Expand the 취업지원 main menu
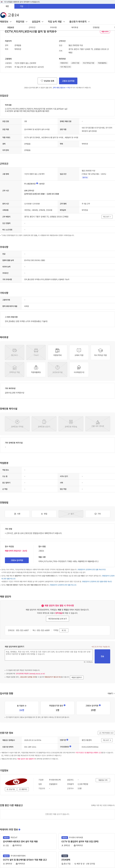This screenshot has width=115, height=868. click(x=22, y=22)
